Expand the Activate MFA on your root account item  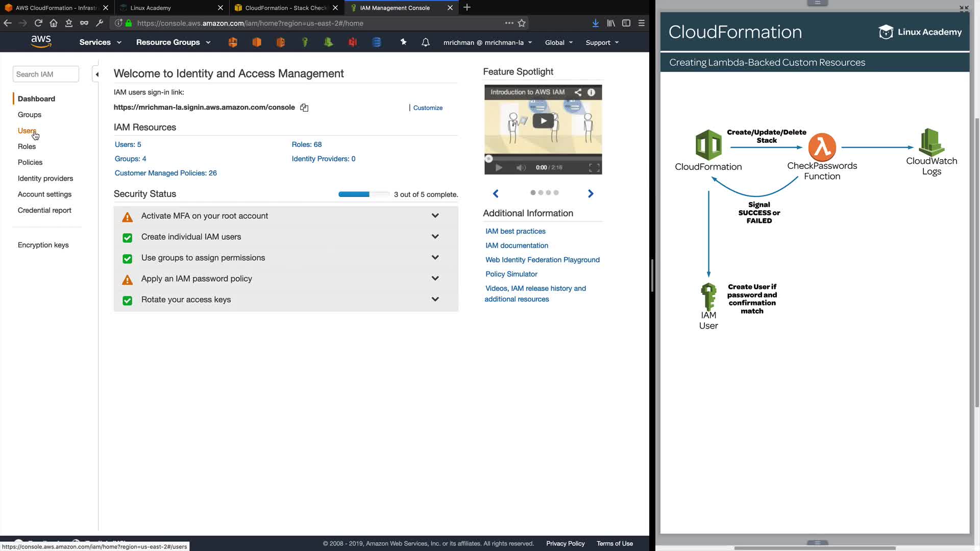click(435, 216)
